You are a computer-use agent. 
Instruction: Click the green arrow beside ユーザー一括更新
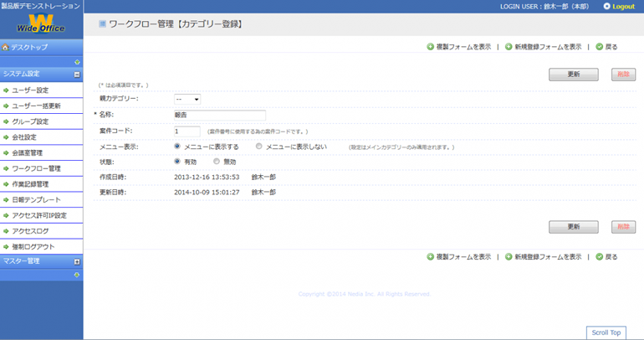point(6,106)
